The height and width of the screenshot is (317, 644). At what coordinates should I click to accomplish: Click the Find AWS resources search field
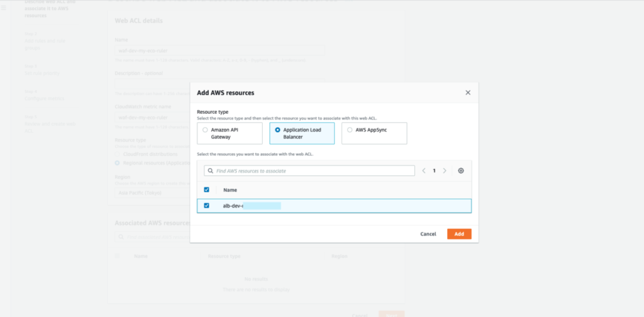(309, 171)
